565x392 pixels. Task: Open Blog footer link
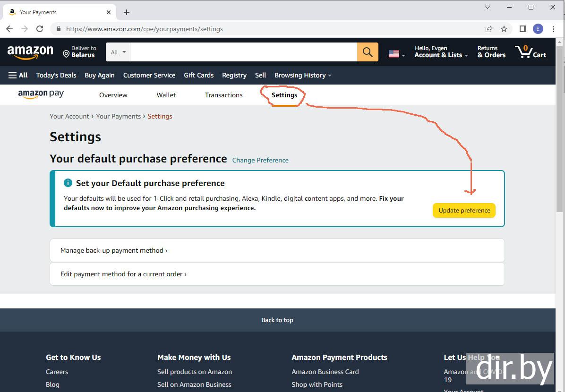[52, 384]
